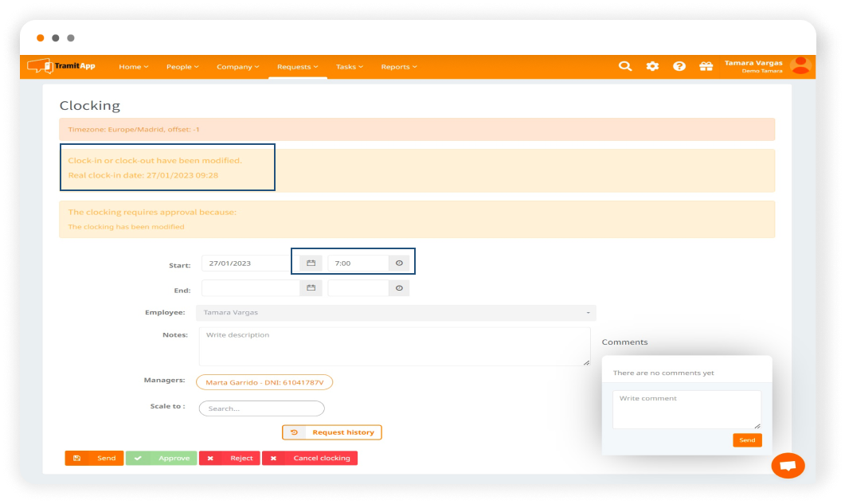Viewport: 845px width, 504px height.
Task: Click the Scale to search field
Action: pyautogui.click(x=261, y=408)
